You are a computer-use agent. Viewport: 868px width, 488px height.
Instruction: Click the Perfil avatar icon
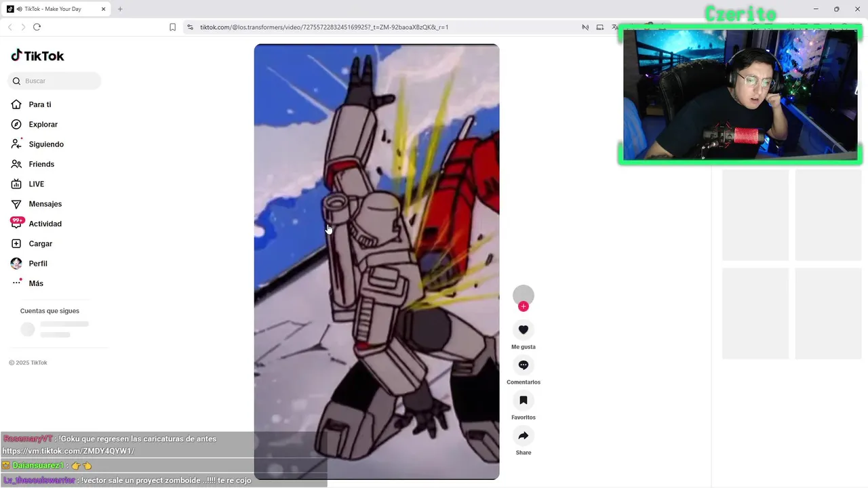16,264
